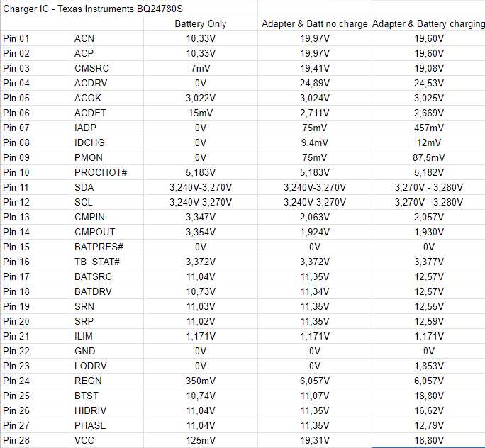Select the '15mV' ACDET value
Screen dimensions: 485x448
click(201, 113)
